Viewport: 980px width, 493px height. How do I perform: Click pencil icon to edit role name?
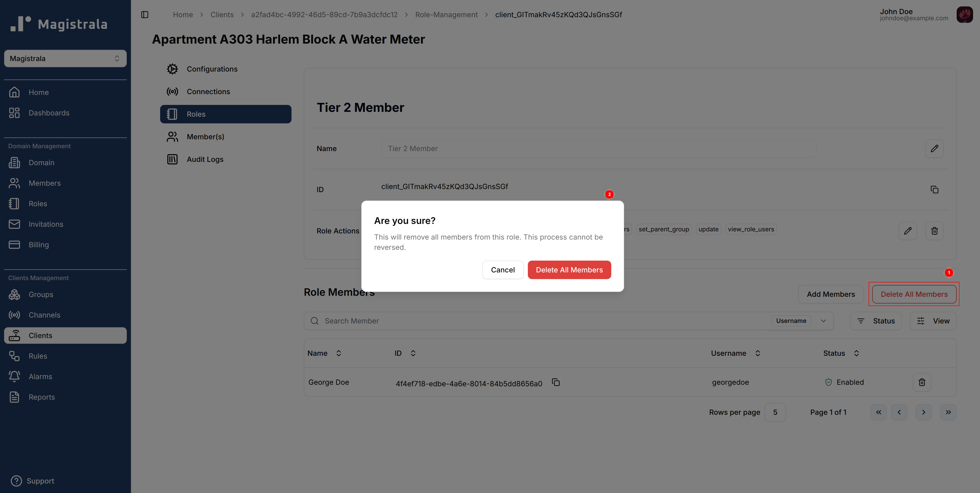(x=934, y=148)
